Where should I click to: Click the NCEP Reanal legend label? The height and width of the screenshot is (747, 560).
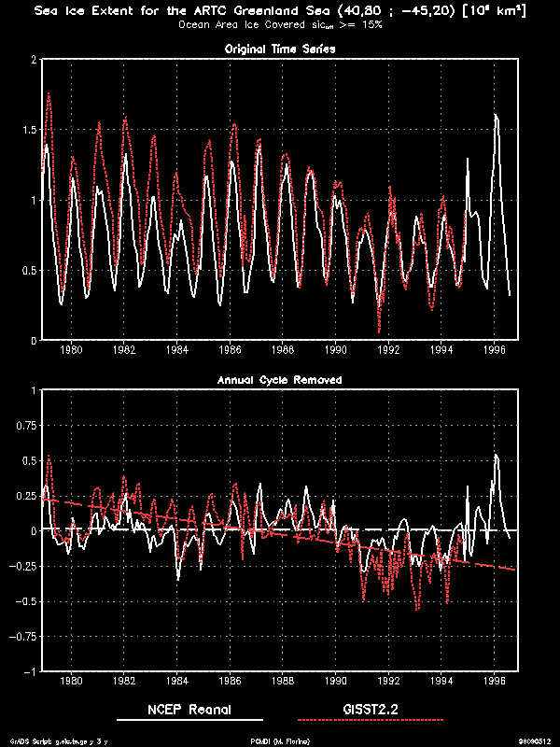click(x=189, y=710)
